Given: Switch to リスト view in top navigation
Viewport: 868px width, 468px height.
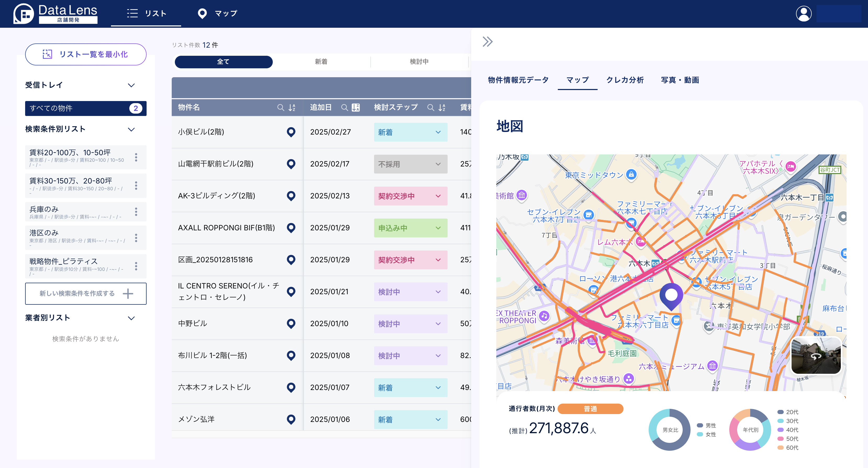Looking at the screenshot, I should [x=146, y=13].
